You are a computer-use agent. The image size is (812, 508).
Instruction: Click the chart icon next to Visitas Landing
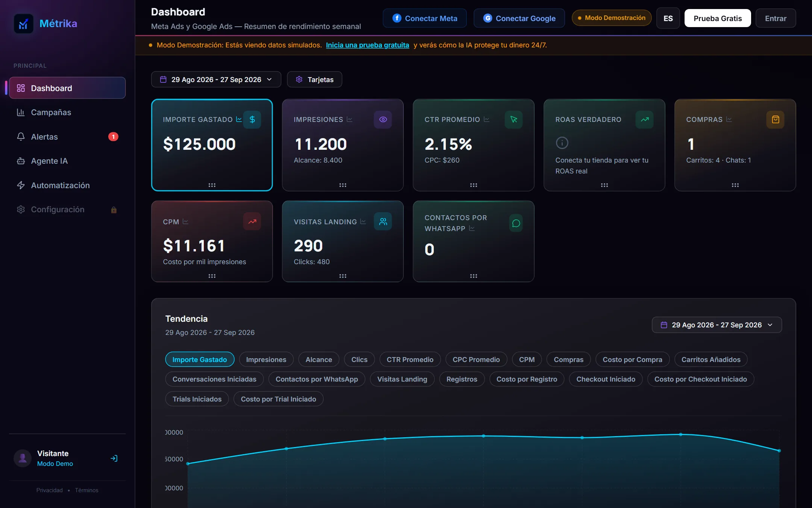tap(363, 221)
